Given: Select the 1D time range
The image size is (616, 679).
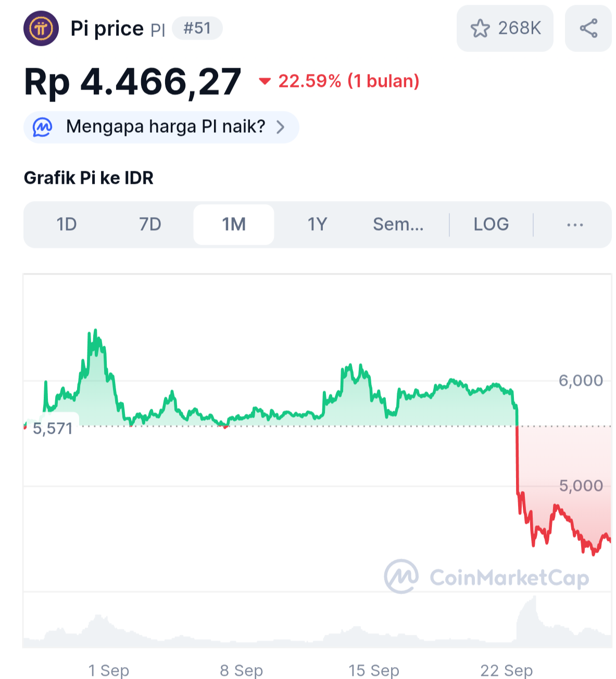Looking at the screenshot, I should point(67,225).
